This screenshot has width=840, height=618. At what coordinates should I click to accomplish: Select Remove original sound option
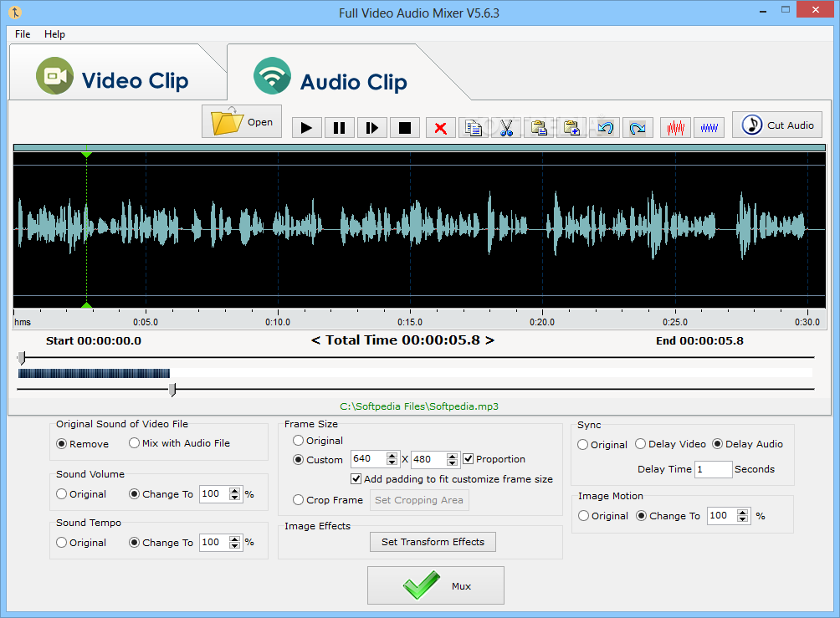coord(83,444)
